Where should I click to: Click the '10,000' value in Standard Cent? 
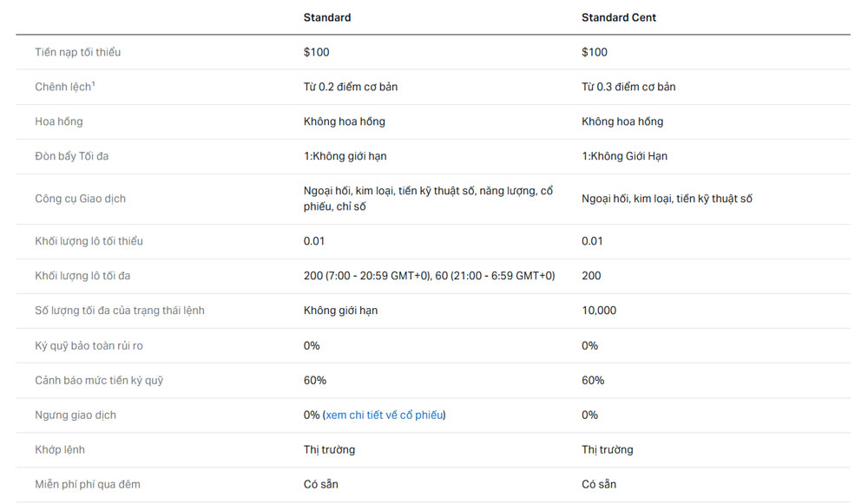coord(599,311)
